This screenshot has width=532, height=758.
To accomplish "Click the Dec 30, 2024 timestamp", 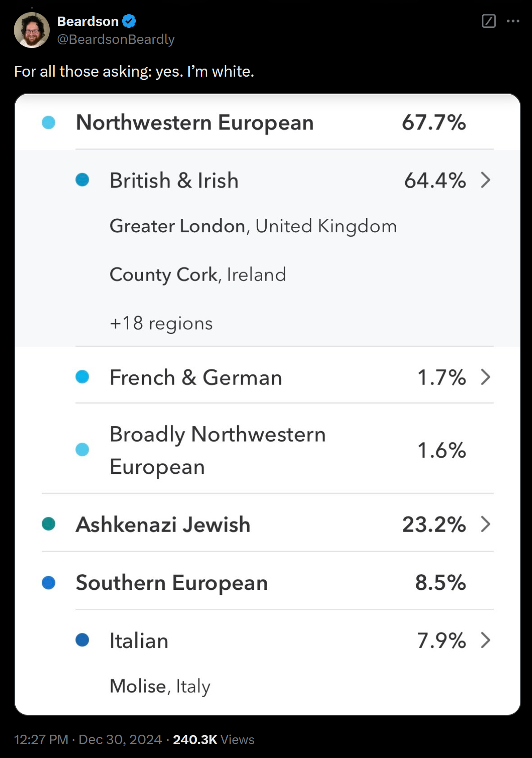I will point(120,739).
